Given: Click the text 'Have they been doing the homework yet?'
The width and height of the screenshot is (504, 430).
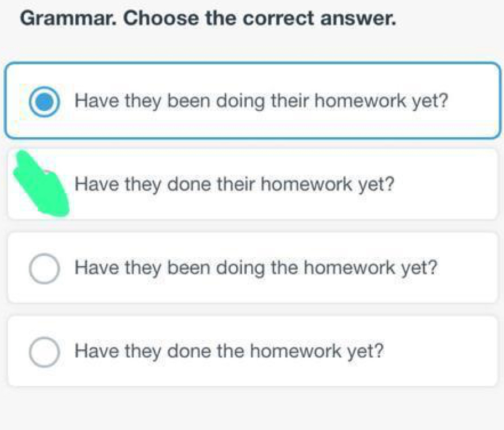Looking at the screenshot, I should (x=257, y=268).
